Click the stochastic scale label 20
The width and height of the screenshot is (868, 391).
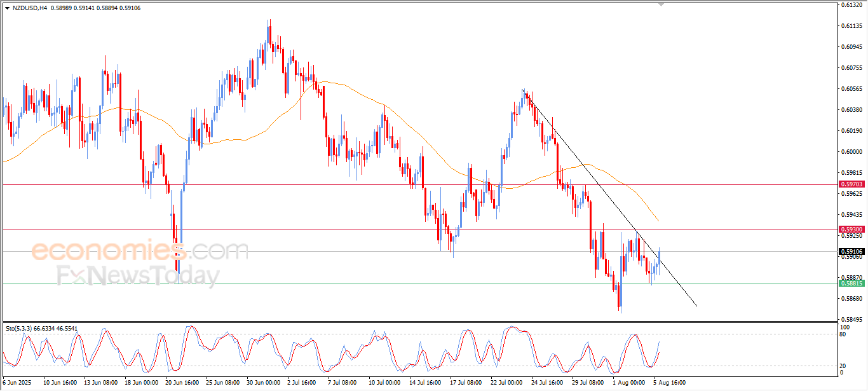(843, 366)
